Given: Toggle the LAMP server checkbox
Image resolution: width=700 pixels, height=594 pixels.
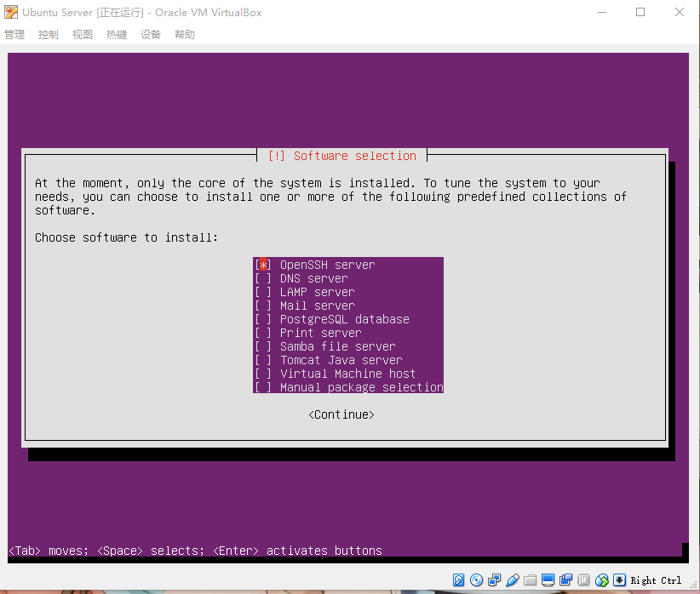Looking at the screenshot, I should point(263,292).
